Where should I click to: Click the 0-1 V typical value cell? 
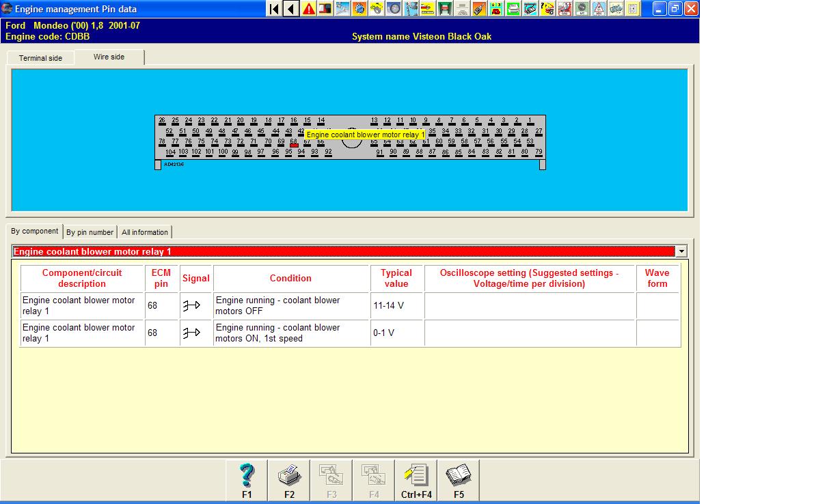pos(397,333)
